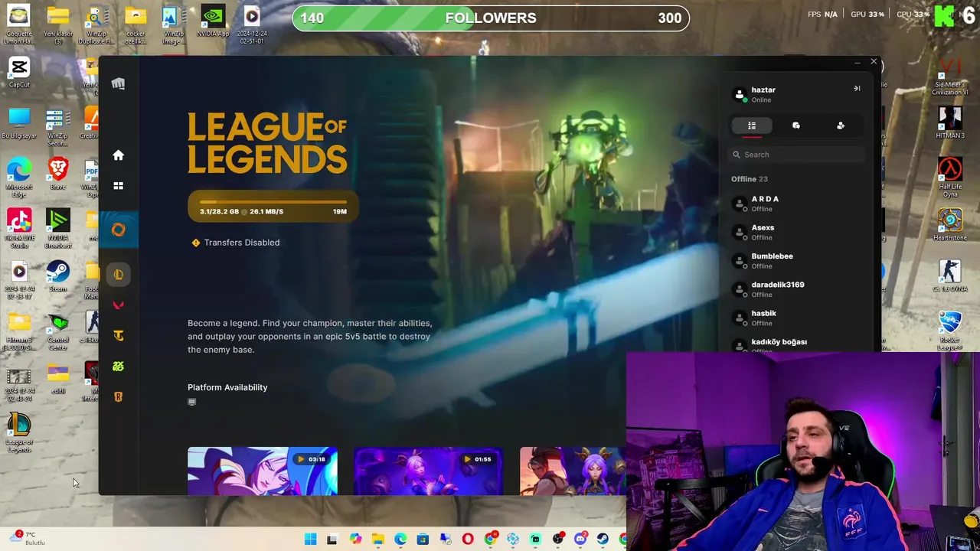Screen dimensions: 980x551
Task: Launch Copilot from the taskbar
Action: pyautogui.click(x=355, y=540)
